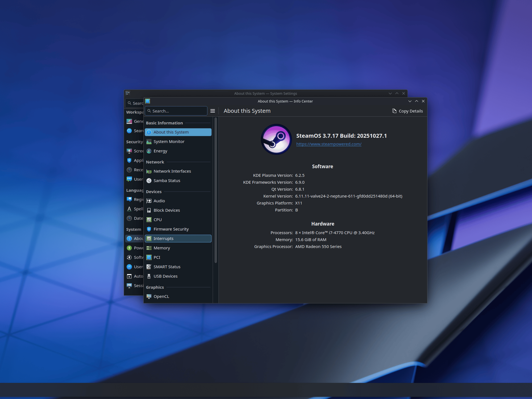Image resolution: width=532 pixels, height=399 pixels.
Task: Choose SMART Status entry
Action: (178, 267)
